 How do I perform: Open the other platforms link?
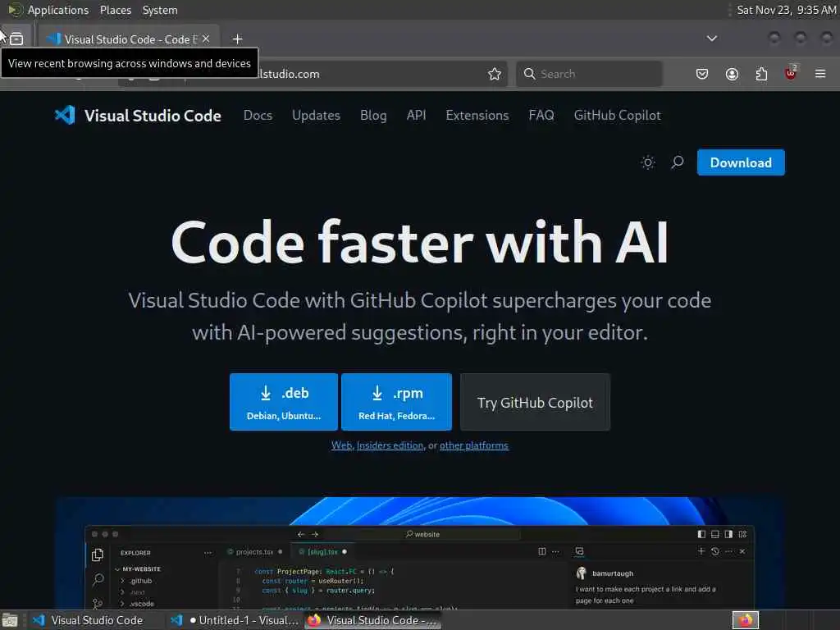[473, 445]
